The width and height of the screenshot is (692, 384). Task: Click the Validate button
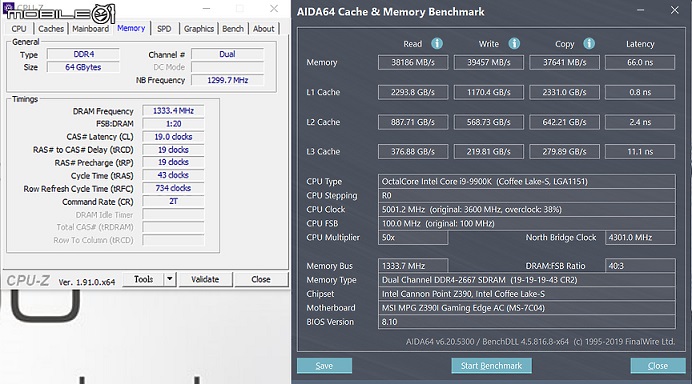(205, 279)
